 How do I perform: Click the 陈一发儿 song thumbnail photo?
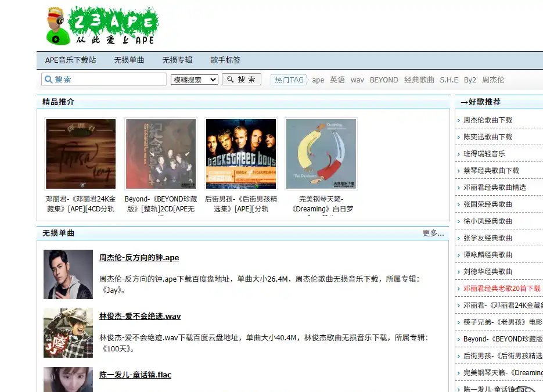[x=68, y=380]
